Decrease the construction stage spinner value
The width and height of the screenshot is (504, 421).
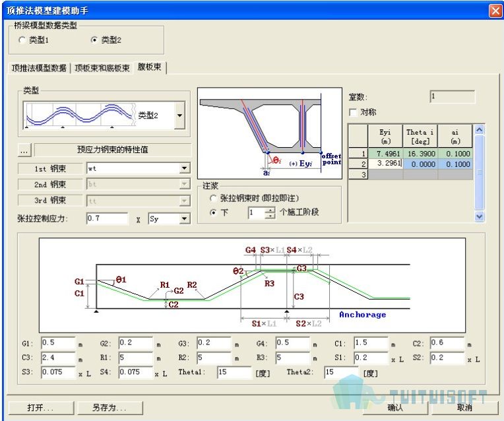click(270, 216)
